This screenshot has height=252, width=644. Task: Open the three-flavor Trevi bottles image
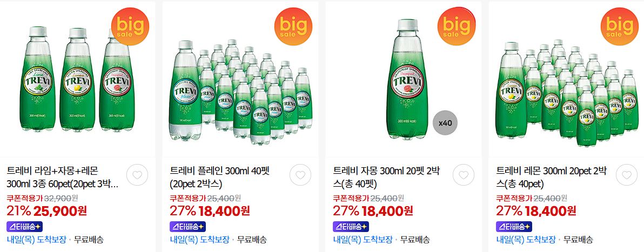pos(78,79)
